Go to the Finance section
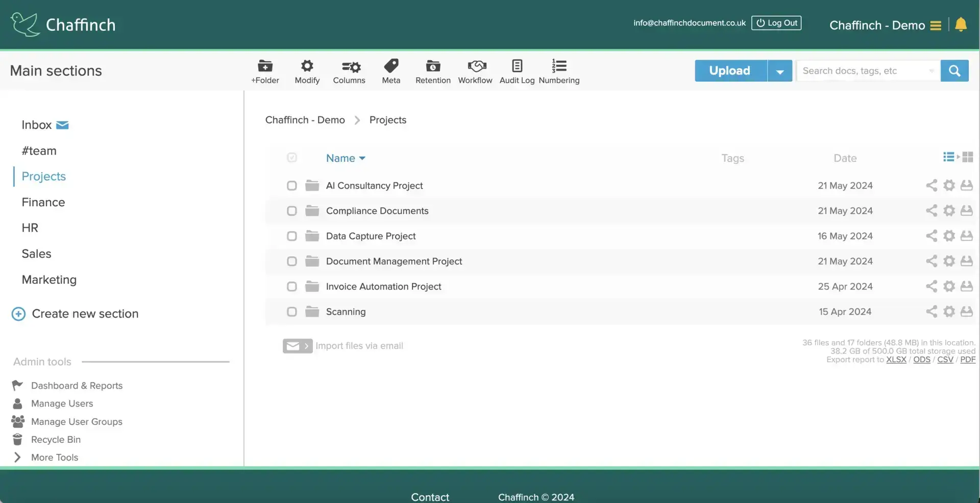Viewport: 980px width, 503px height. pyautogui.click(x=43, y=202)
